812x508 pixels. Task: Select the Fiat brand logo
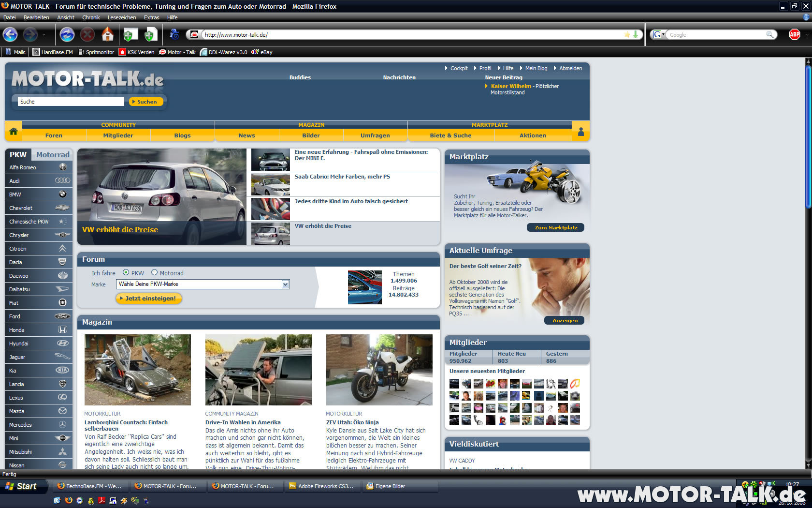click(x=62, y=302)
